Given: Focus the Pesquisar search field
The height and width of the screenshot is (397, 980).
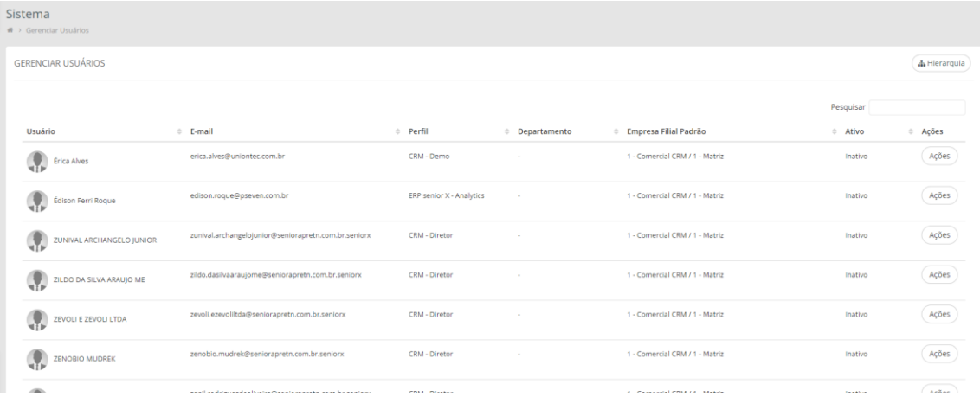Looking at the screenshot, I should click(x=916, y=108).
